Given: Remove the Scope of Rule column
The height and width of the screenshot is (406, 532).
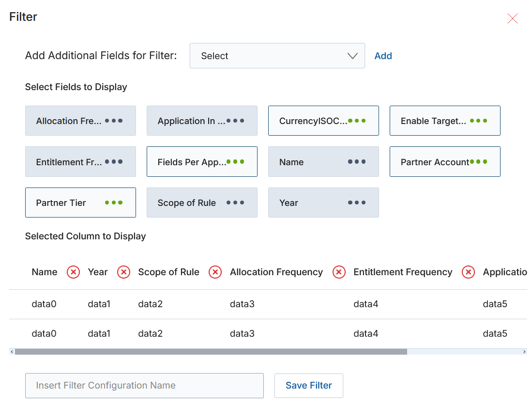Looking at the screenshot, I should (215, 272).
